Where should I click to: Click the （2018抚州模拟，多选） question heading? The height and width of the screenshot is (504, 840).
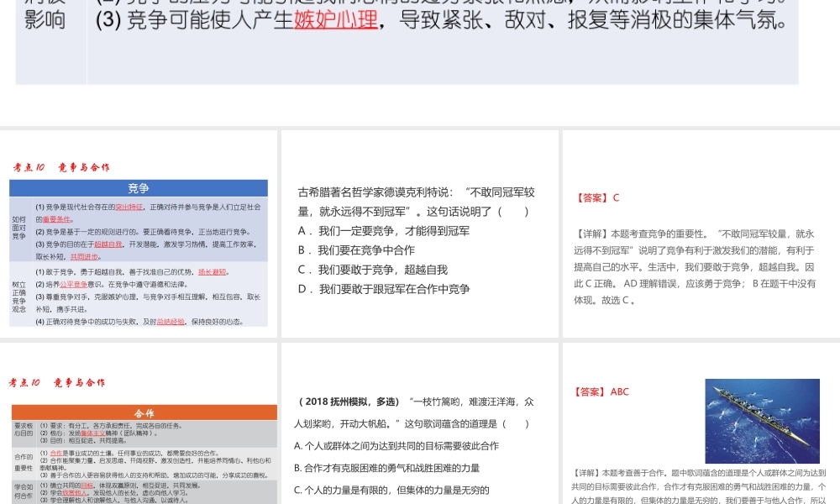[349, 402]
